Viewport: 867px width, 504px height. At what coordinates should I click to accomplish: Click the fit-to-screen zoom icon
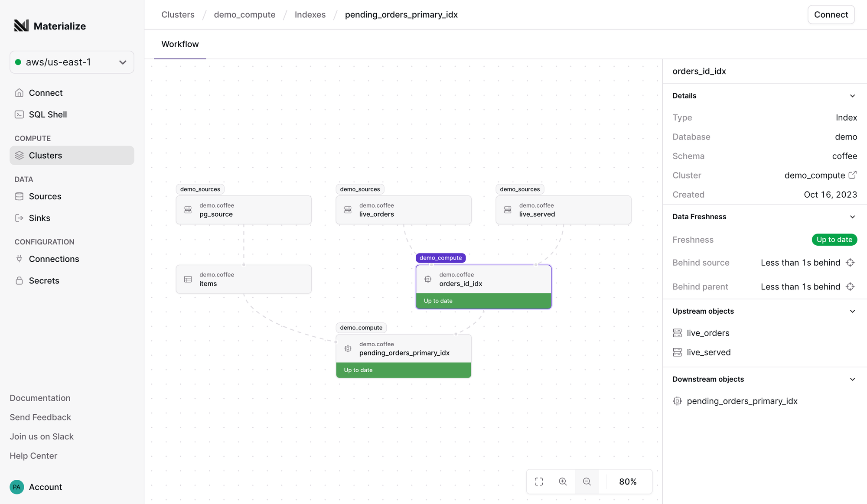[539, 481]
